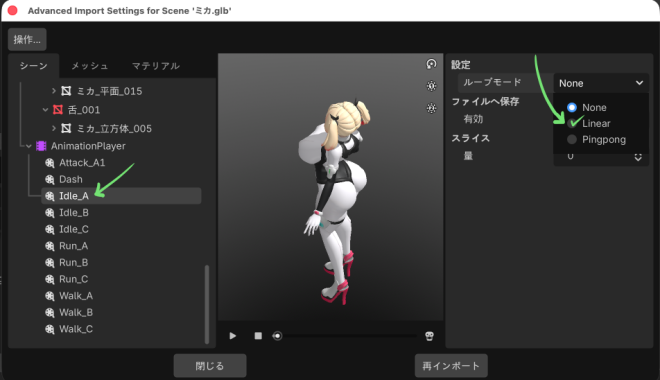Click the animation icon beside Run_C
Screen dimensions: 660x380
[x=50, y=279]
